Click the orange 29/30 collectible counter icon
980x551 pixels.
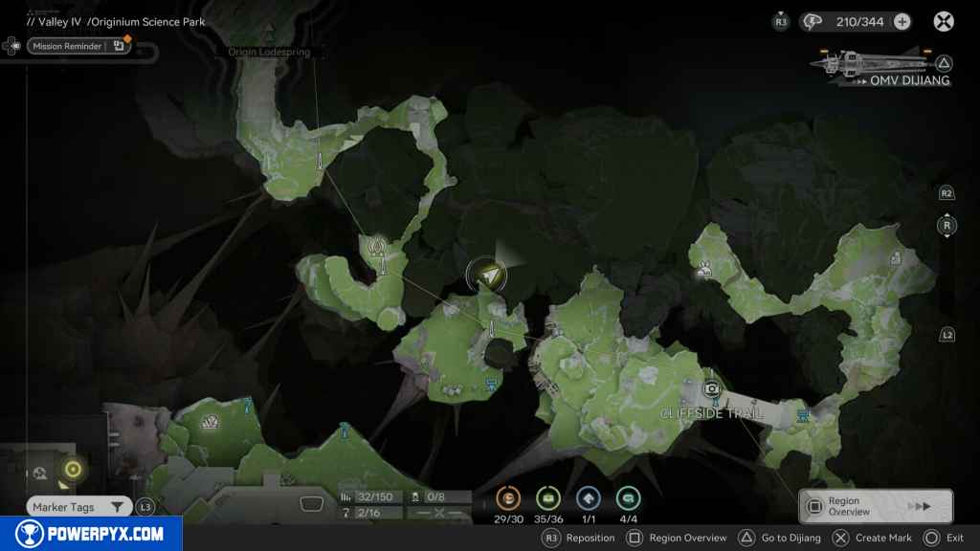pos(507,497)
